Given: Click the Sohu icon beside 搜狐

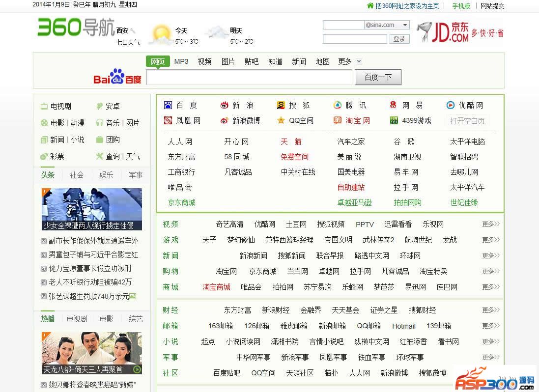Looking at the screenshot, I should pyautogui.click(x=281, y=105).
